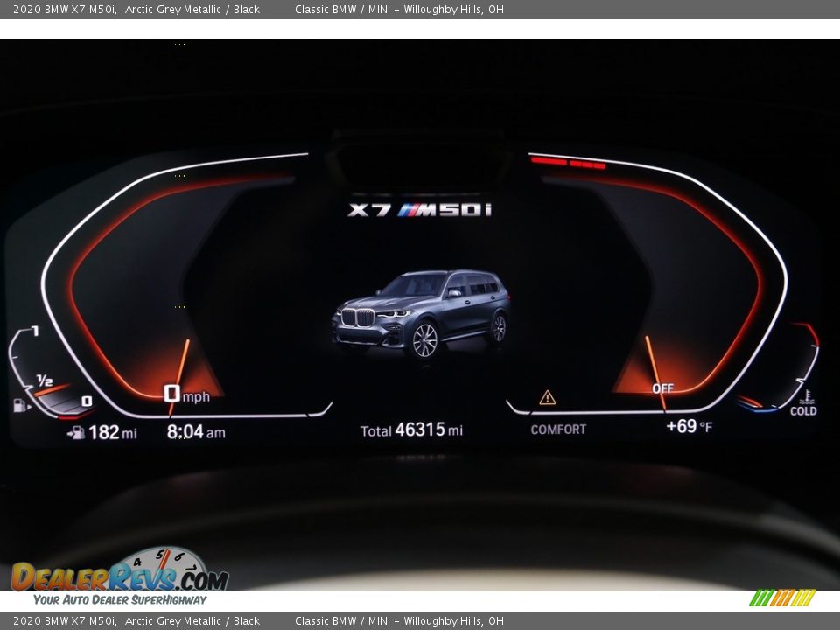Image resolution: width=840 pixels, height=630 pixels.
Task: Tap the 8:04 am clock display
Action: (196, 431)
